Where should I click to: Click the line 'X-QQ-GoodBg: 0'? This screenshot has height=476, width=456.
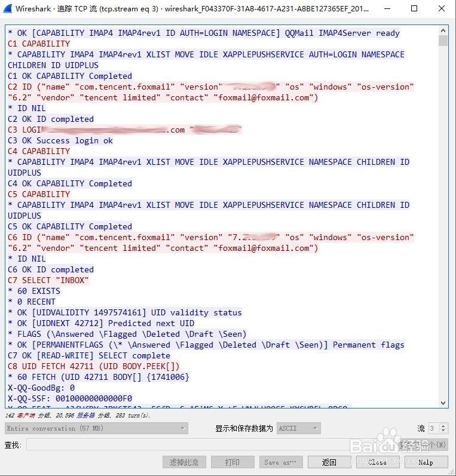tap(41, 388)
